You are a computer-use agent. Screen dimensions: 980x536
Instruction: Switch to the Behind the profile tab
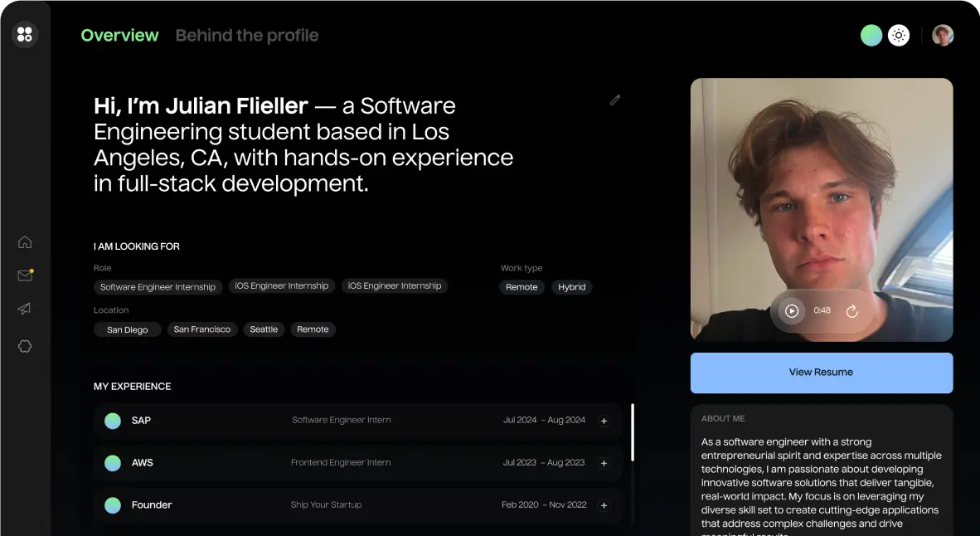(x=246, y=35)
